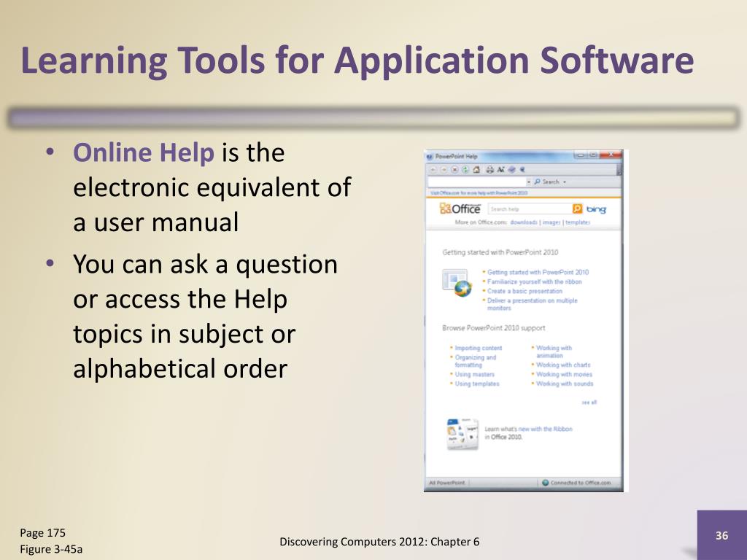Viewport: 747px width, 560px height.
Task: Open Create a basic presentation link
Action: tap(525, 291)
